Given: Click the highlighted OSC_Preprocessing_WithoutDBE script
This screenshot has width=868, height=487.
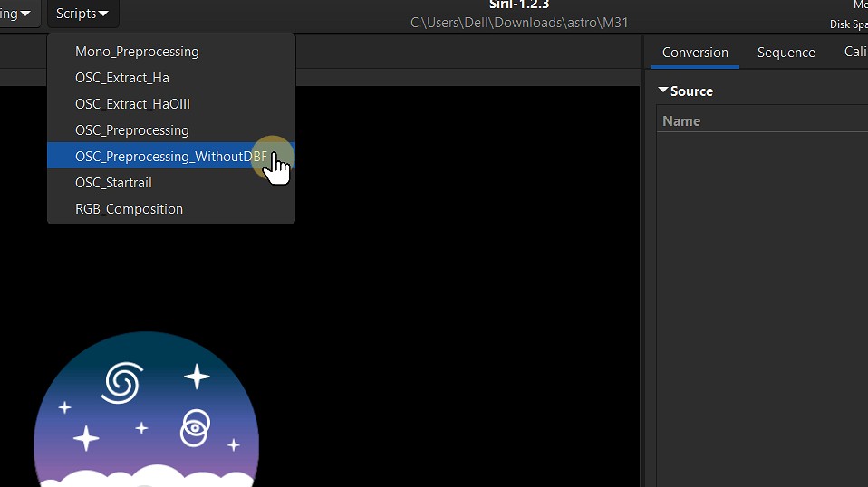Looking at the screenshot, I should 170,157.
